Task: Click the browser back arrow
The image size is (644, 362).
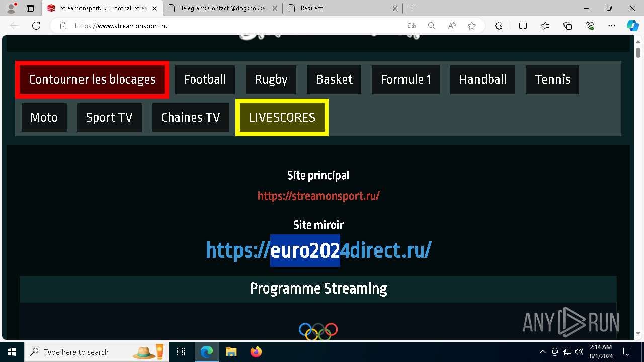Action: tap(14, 26)
